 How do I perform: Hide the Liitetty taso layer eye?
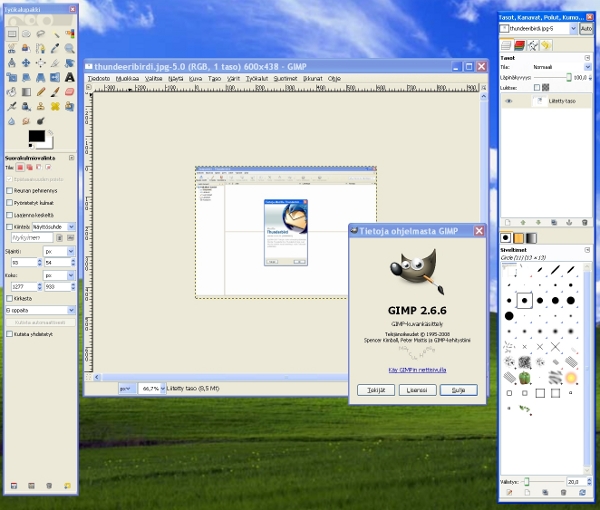[509, 101]
